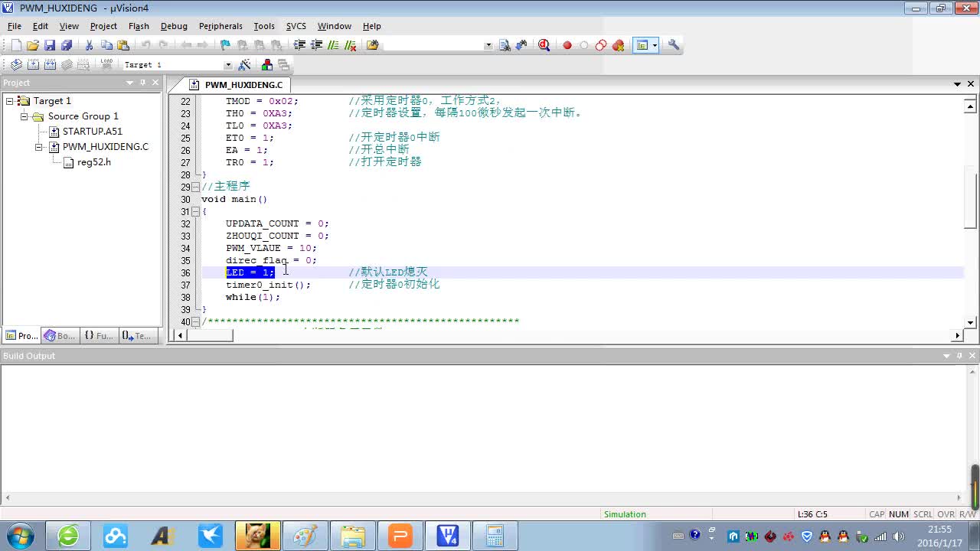
Task: Create a new file with the New icon
Action: tap(16, 45)
